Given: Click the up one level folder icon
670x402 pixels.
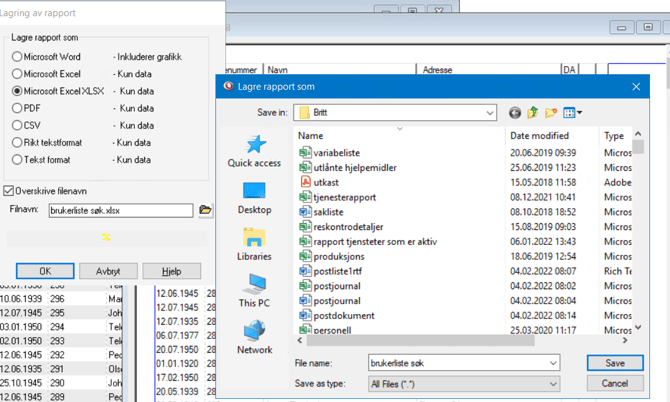Looking at the screenshot, I should (x=533, y=113).
